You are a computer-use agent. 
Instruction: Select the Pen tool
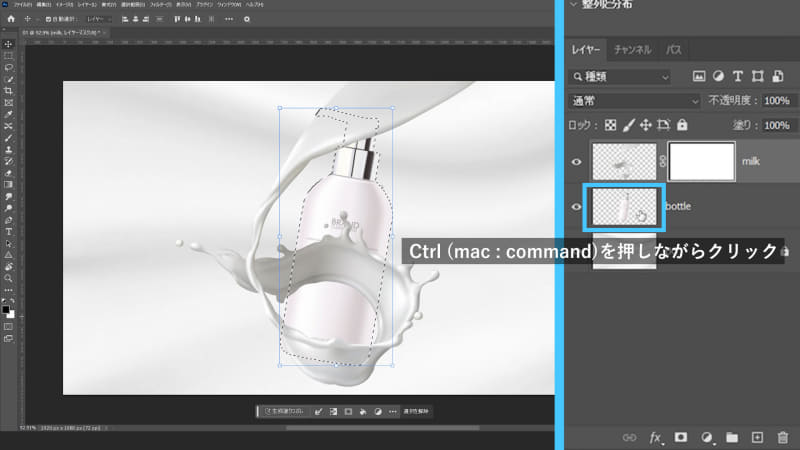[8, 220]
